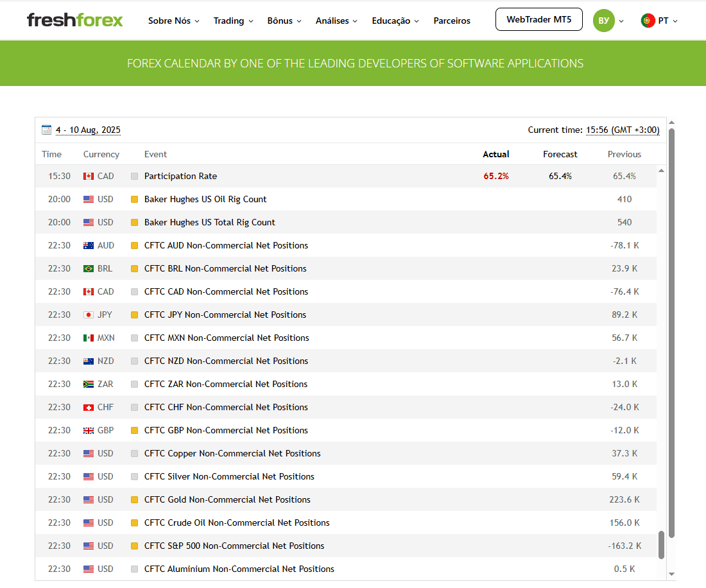The width and height of the screenshot is (706, 588).
Task: Click the US flag beside Baker Hughes Oil Rig Count
Action: coord(89,199)
